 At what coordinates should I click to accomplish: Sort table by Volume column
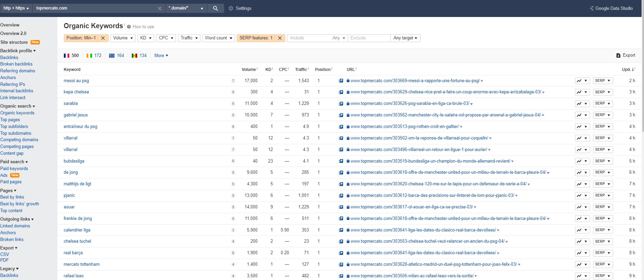pyautogui.click(x=249, y=70)
